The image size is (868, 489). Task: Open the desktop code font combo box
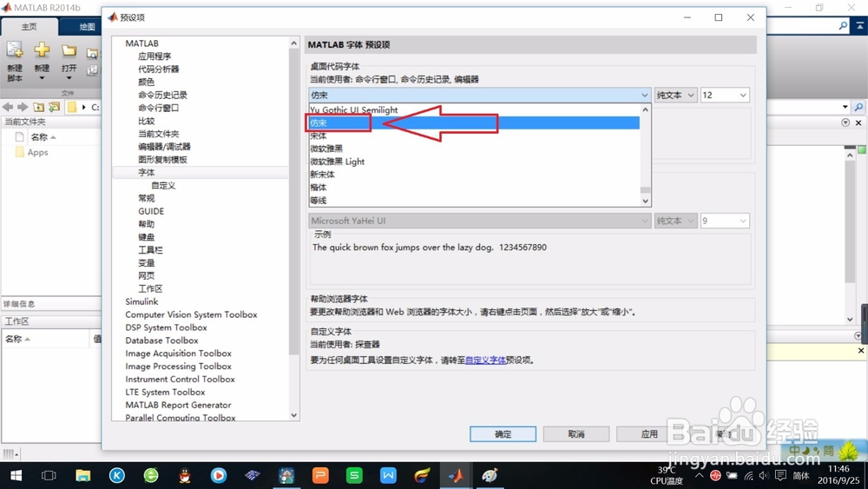coord(479,96)
